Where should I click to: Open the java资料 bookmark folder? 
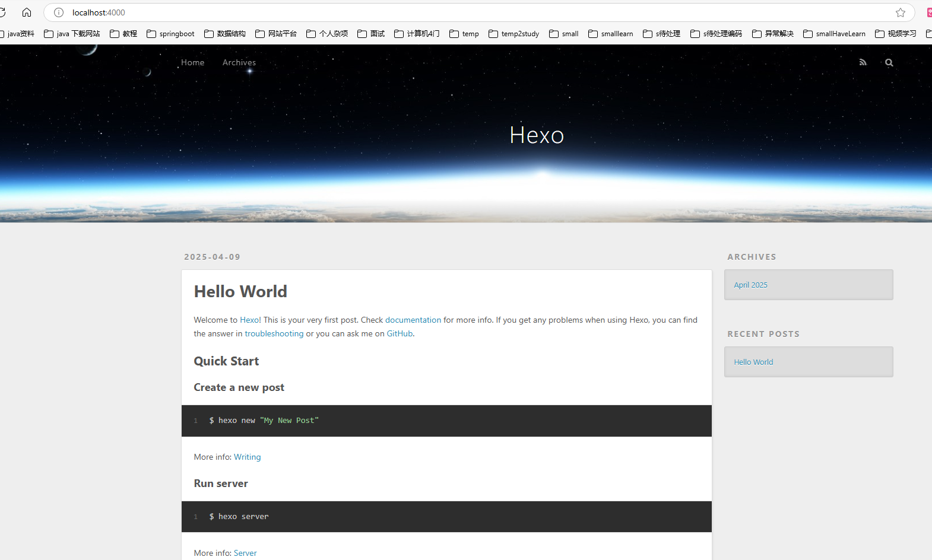pyautogui.click(x=18, y=34)
